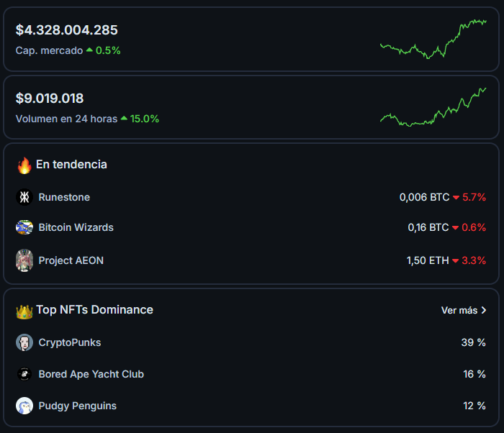Click the red down arrow beside 3.3%
504x433 pixels.
[x=455, y=261]
